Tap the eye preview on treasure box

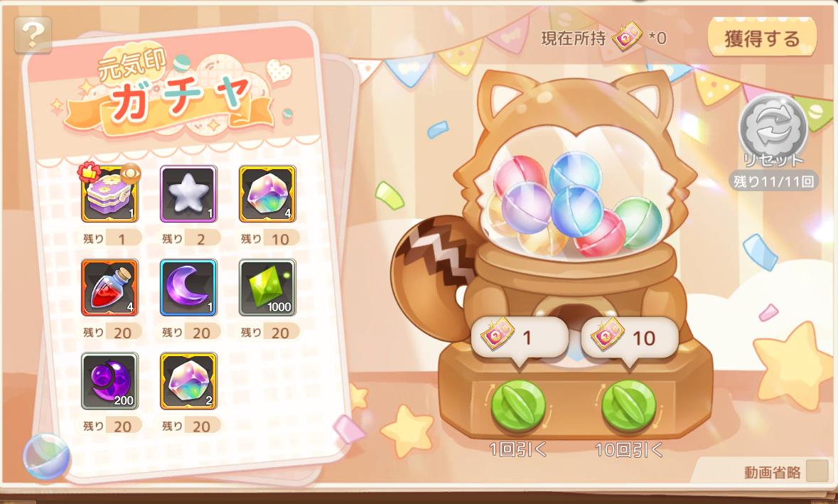pos(131,174)
